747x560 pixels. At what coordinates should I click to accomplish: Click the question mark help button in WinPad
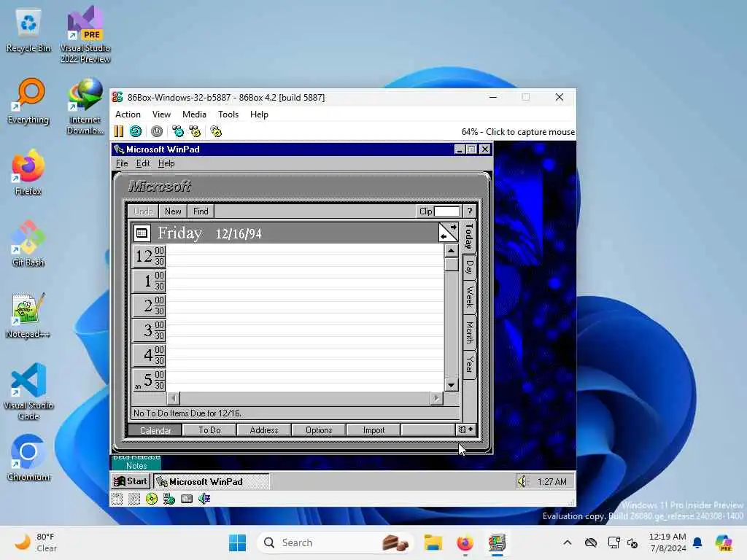(470, 211)
